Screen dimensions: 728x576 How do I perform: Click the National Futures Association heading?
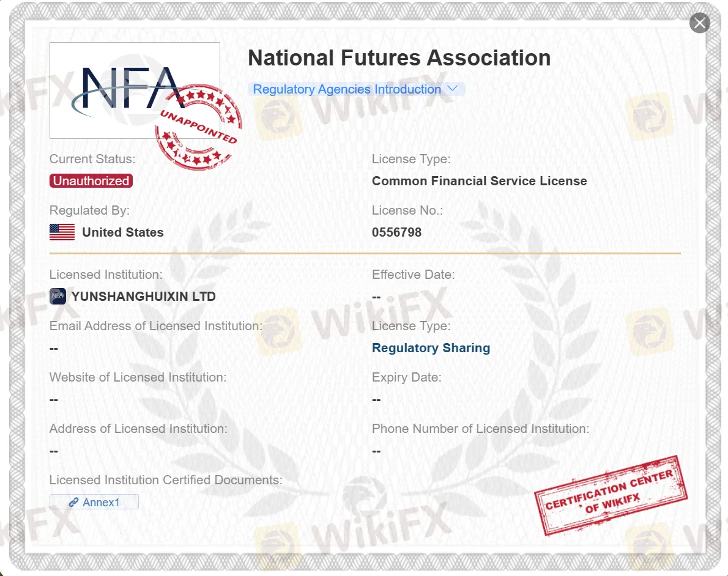[399, 57]
